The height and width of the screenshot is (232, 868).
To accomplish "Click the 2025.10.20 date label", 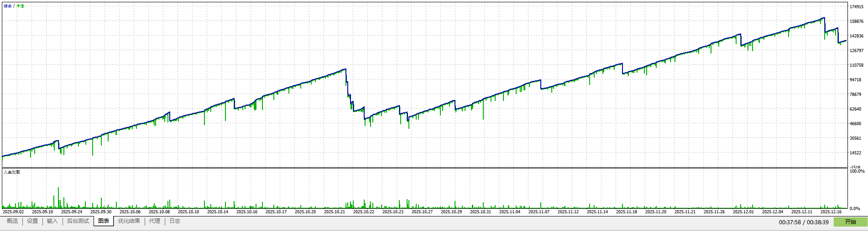I will 305,212.
